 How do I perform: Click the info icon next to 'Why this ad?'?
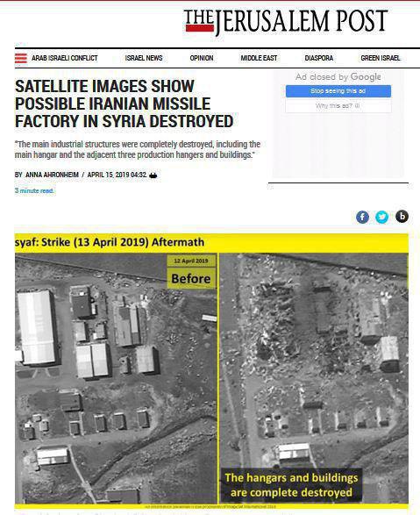(358, 106)
